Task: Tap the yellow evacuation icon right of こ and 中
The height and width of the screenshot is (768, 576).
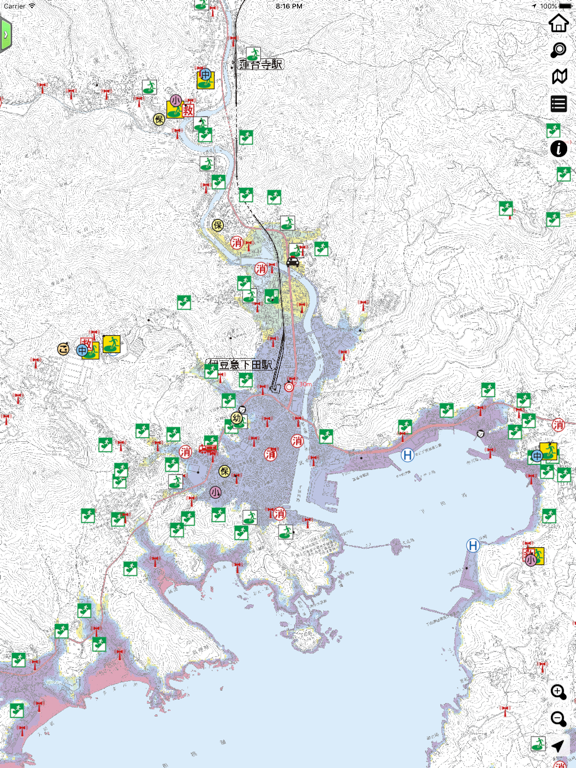Action: [x=112, y=344]
